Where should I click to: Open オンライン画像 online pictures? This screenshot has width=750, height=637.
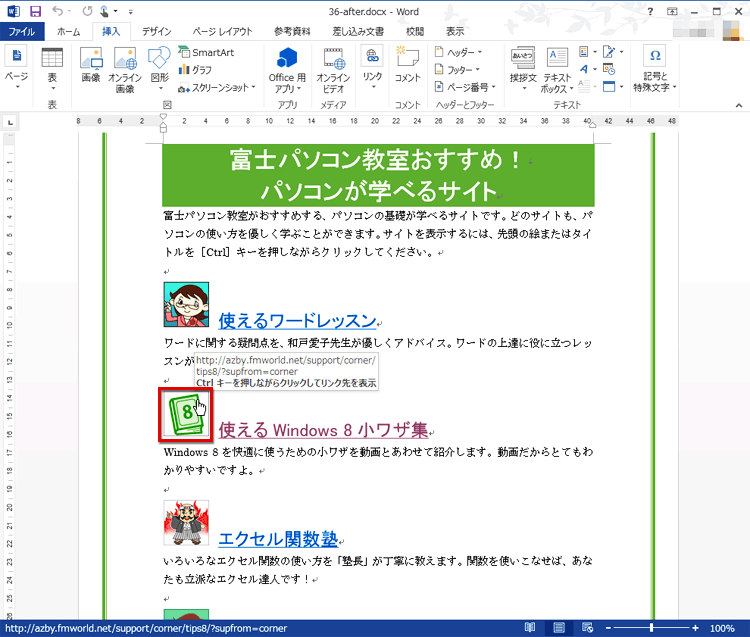click(125, 70)
